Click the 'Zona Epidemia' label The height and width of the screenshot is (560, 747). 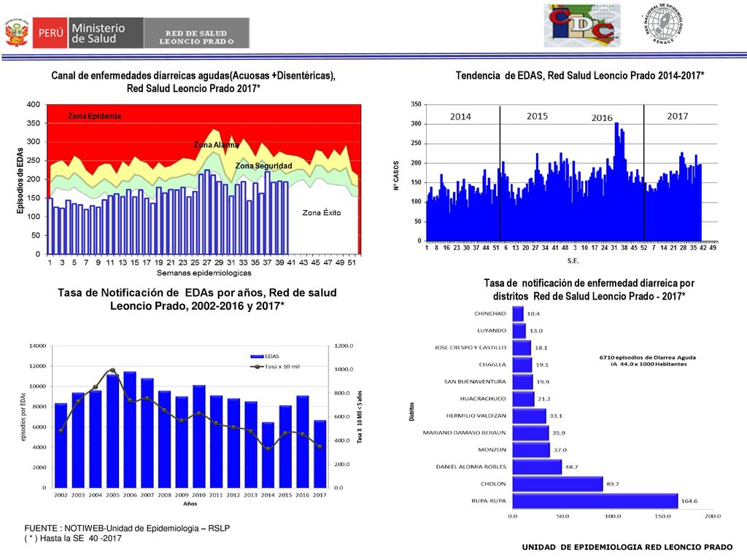pos(94,116)
